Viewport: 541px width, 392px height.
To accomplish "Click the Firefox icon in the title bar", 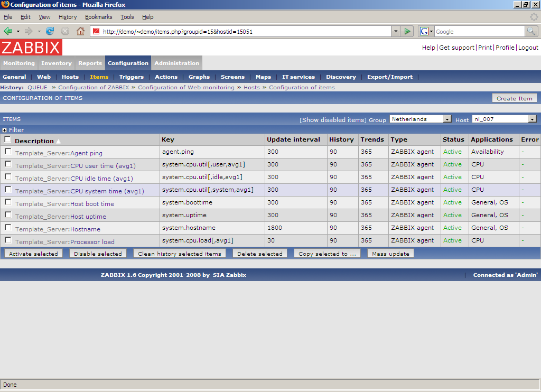I will coord(5,4).
